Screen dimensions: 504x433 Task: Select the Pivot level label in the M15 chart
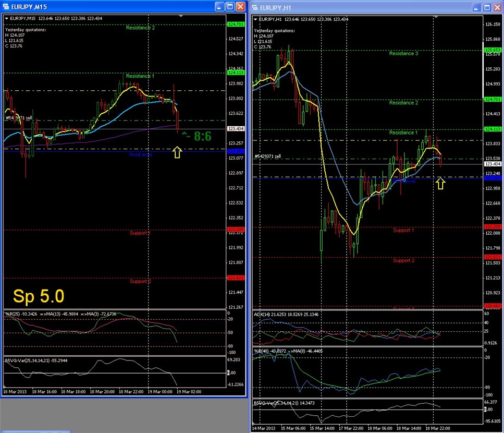coord(141,155)
